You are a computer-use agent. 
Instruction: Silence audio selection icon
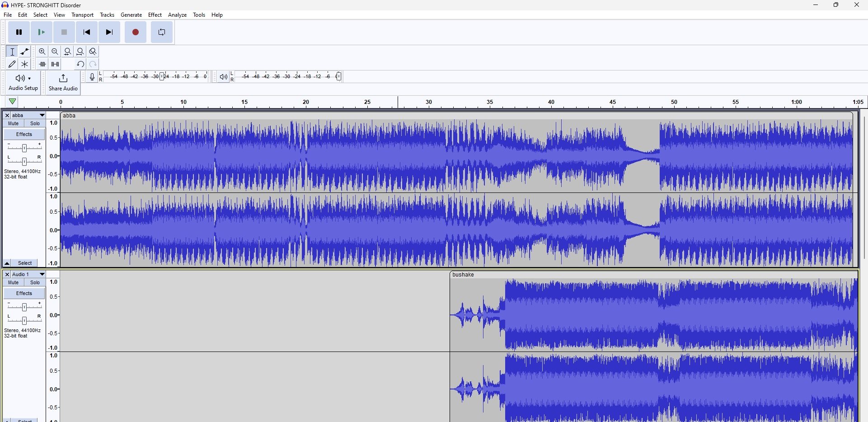pos(55,64)
